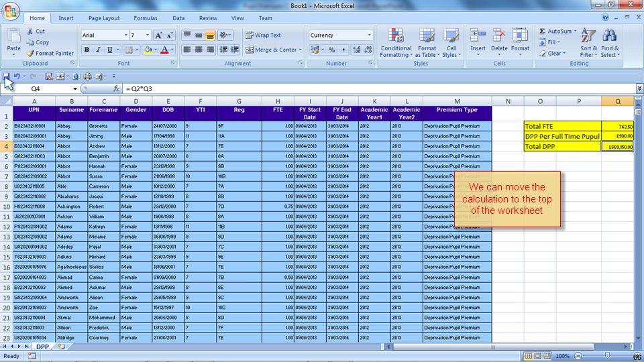The height and width of the screenshot is (362, 644).
Task: Click Decrease Decimal icon
Action: pyautogui.click(x=368, y=50)
